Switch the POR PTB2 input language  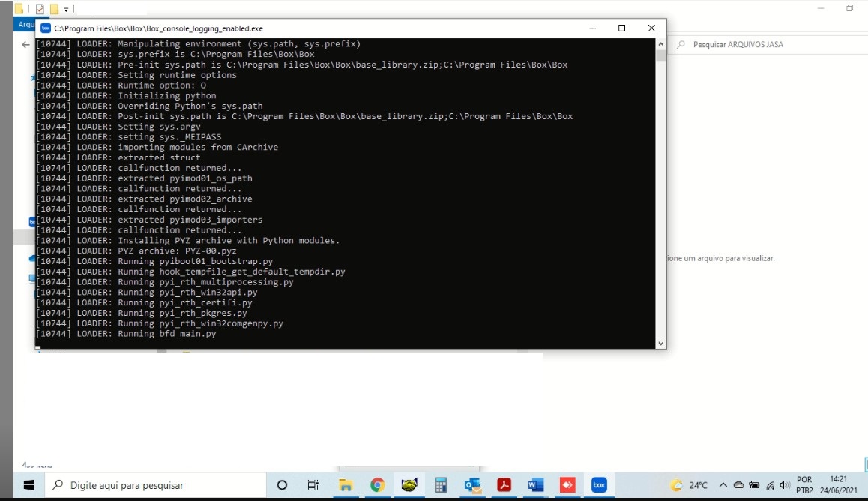(x=804, y=485)
